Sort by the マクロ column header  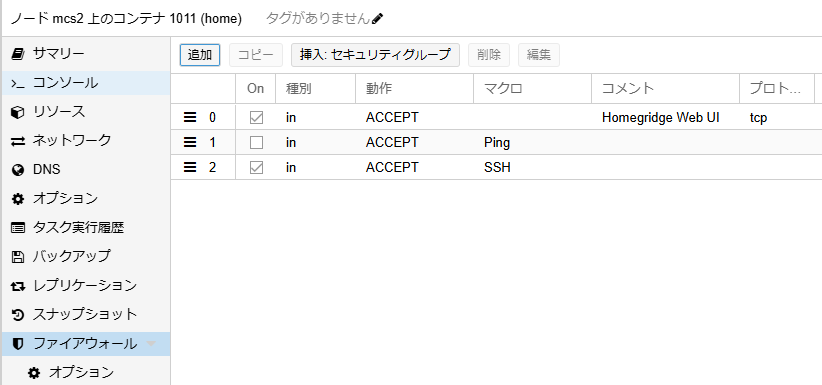(532, 89)
